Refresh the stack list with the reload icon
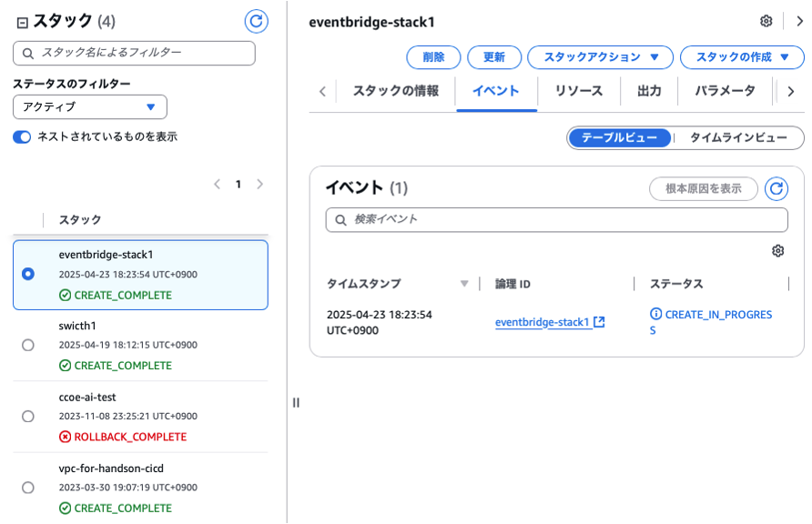The image size is (812, 524). [x=256, y=22]
